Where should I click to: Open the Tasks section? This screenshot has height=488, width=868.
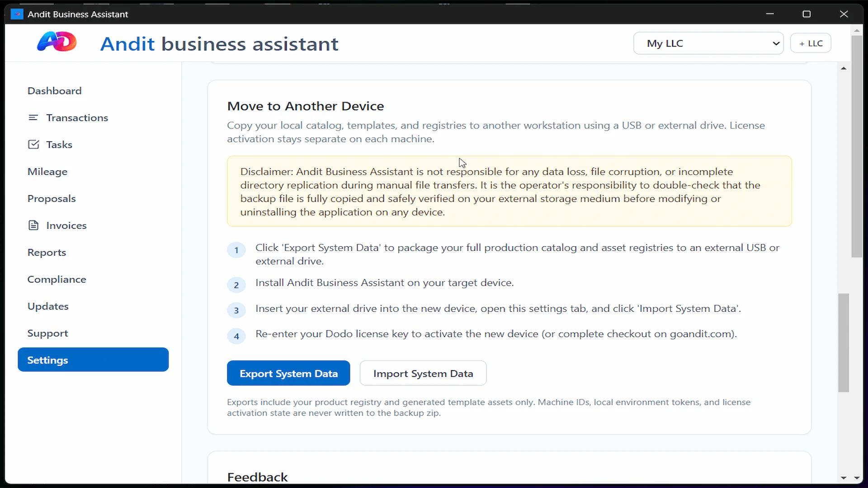pos(59,145)
